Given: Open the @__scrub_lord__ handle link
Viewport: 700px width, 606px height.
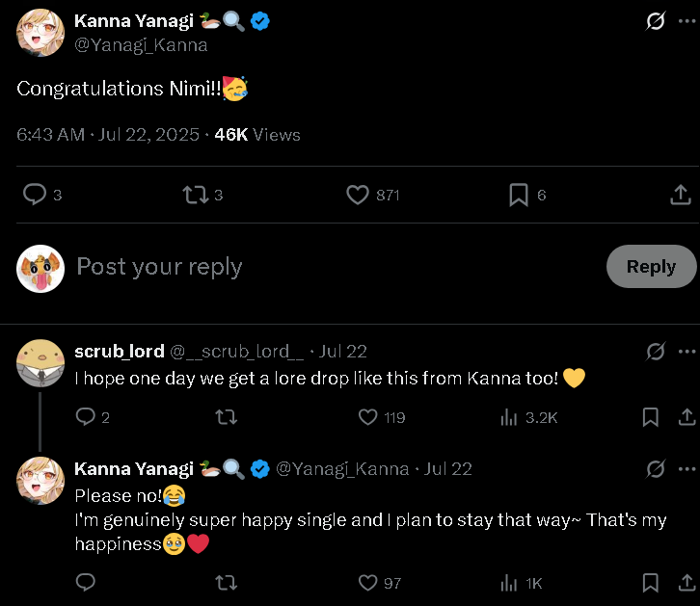Looking at the screenshot, I should pos(237,352).
